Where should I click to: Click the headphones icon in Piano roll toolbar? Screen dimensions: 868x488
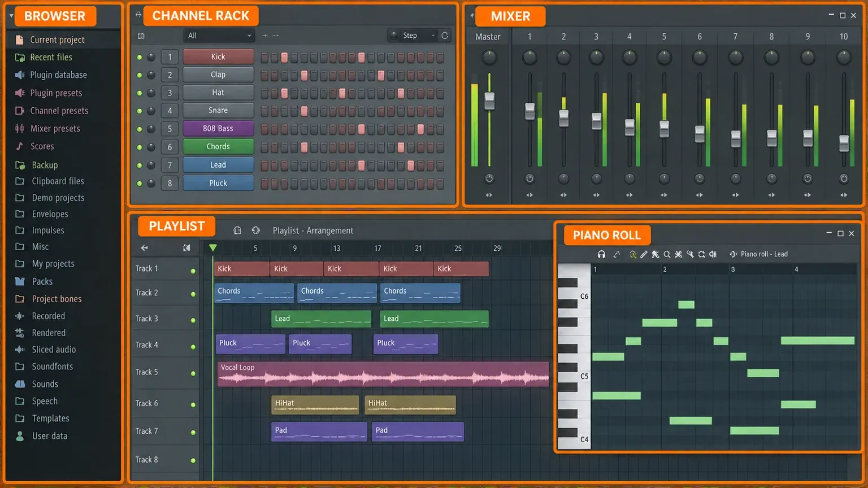(601, 254)
